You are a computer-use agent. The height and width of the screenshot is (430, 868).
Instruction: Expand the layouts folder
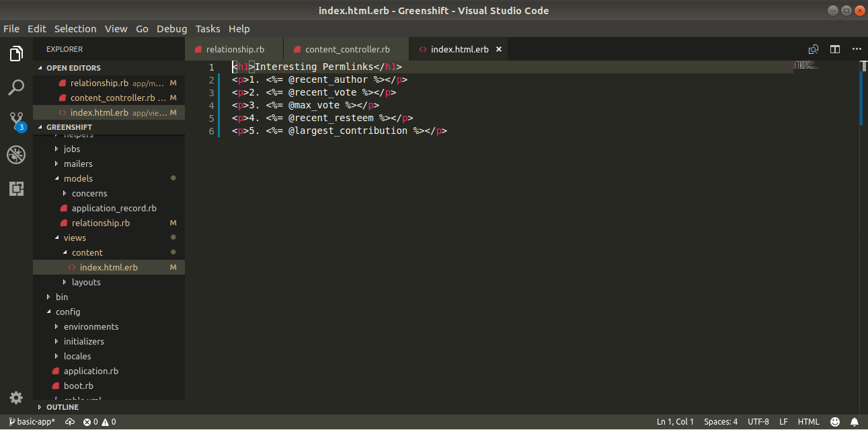[109, 282]
